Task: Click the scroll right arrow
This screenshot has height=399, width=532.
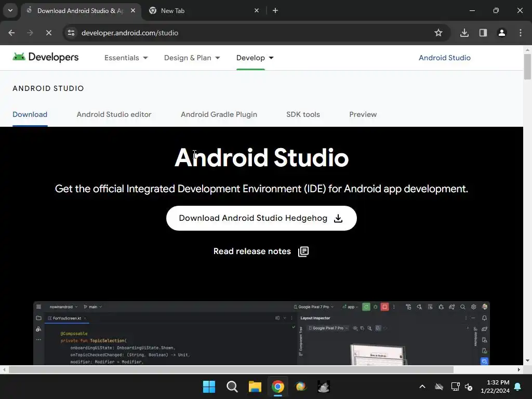Action: [x=519, y=369]
